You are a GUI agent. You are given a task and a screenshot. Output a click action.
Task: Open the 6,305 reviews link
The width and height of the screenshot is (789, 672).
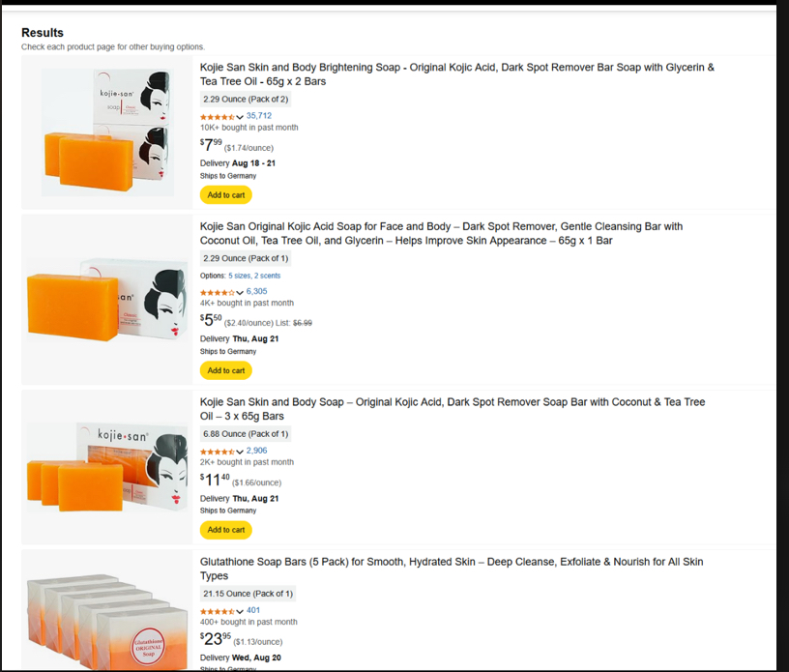256,291
